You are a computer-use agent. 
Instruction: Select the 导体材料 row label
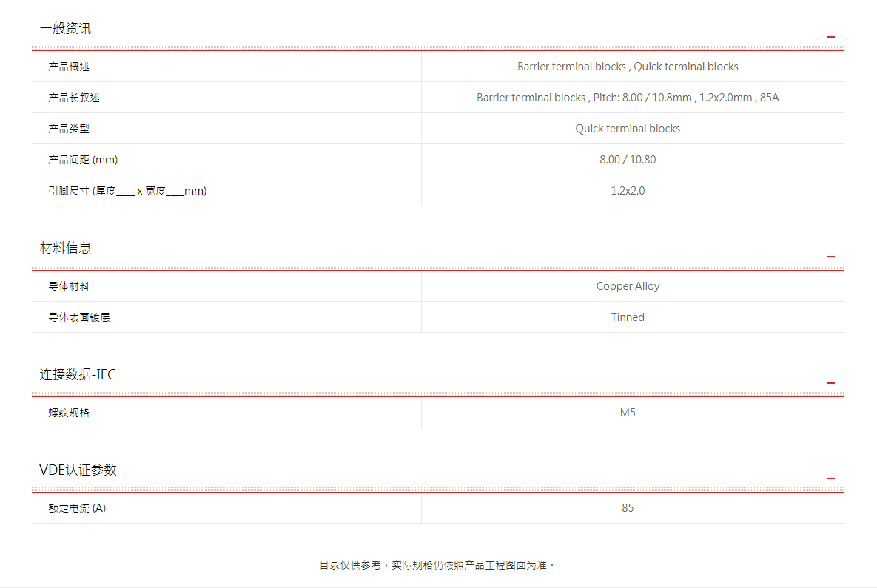pyautogui.click(x=69, y=286)
